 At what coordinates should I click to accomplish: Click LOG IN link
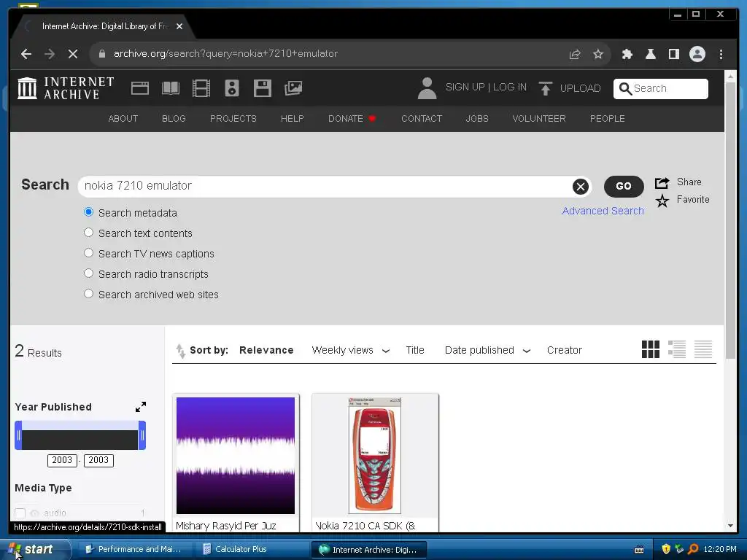point(510,87)
